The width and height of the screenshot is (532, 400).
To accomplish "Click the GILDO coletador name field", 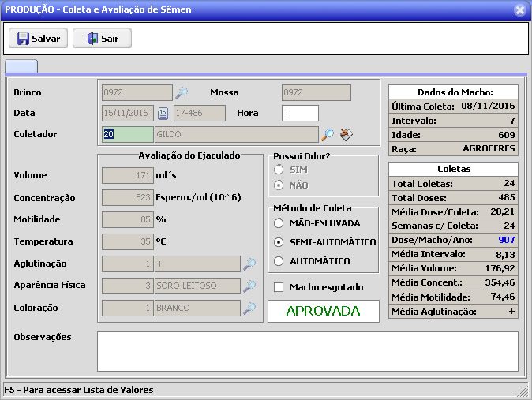I will coord(237,134).
